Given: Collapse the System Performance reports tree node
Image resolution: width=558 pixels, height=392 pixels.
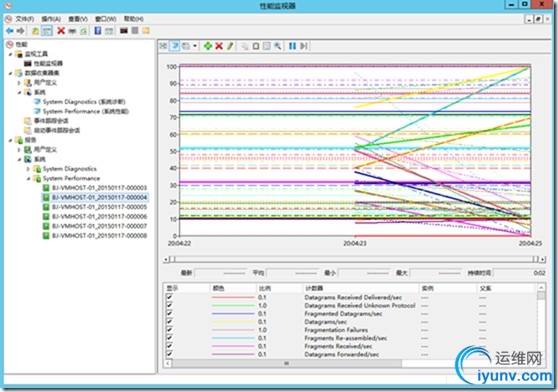Looking at the screenshot, I should pos(28,178).
